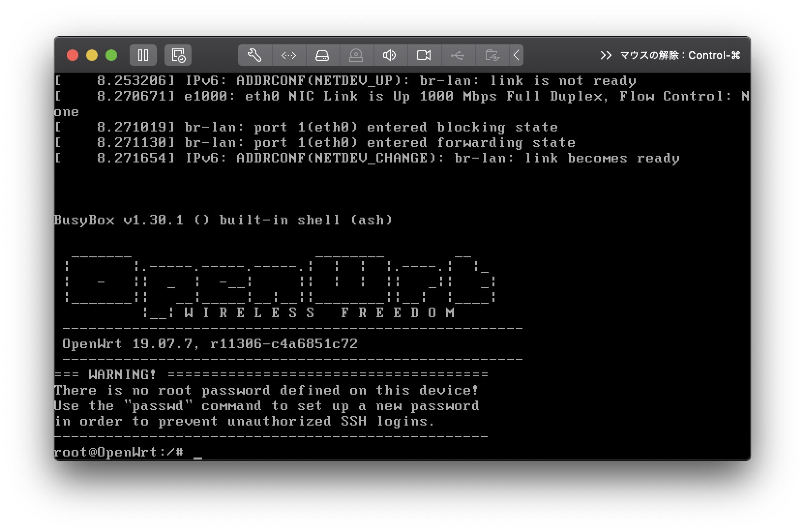The width and height of the screenshot is (805, 532).
Task: Click the 'Use the "passwd" command' line
Action: 267,406
